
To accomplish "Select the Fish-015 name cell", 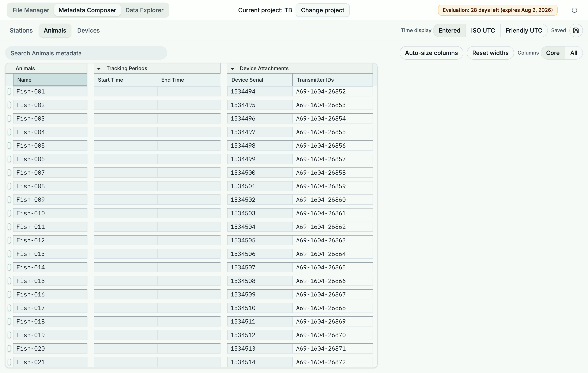I will (x=50, y=281).
